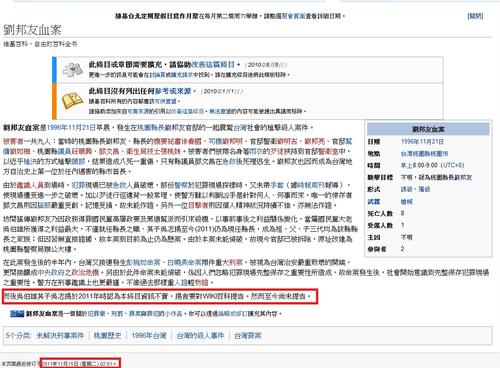Open the red 被害者 link in second paragraph
The width and height of the screenshot is (500, 368).
[13, 141]
